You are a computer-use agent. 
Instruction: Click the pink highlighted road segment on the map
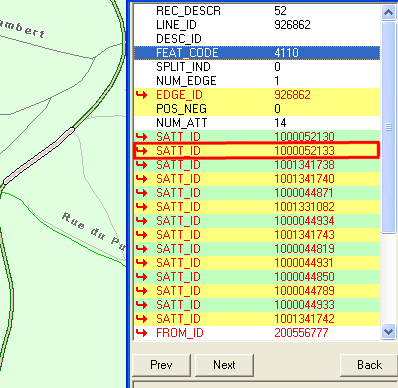point(39,155)
